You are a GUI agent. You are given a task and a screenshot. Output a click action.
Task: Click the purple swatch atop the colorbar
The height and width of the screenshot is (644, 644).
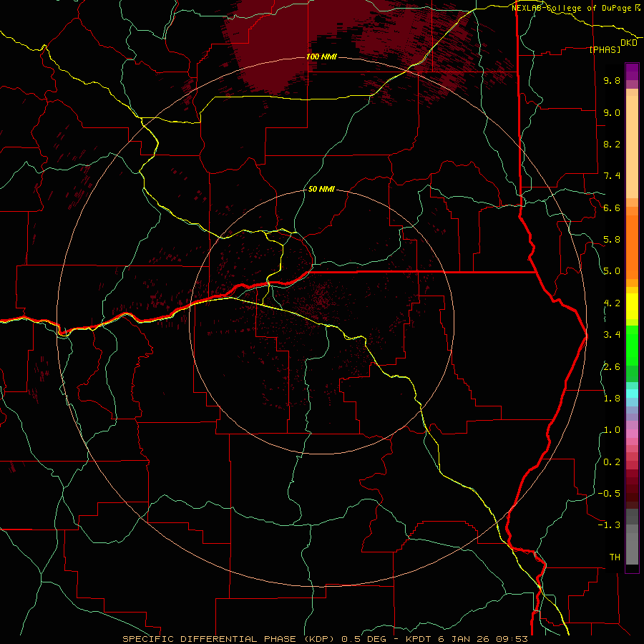(632, 72)
